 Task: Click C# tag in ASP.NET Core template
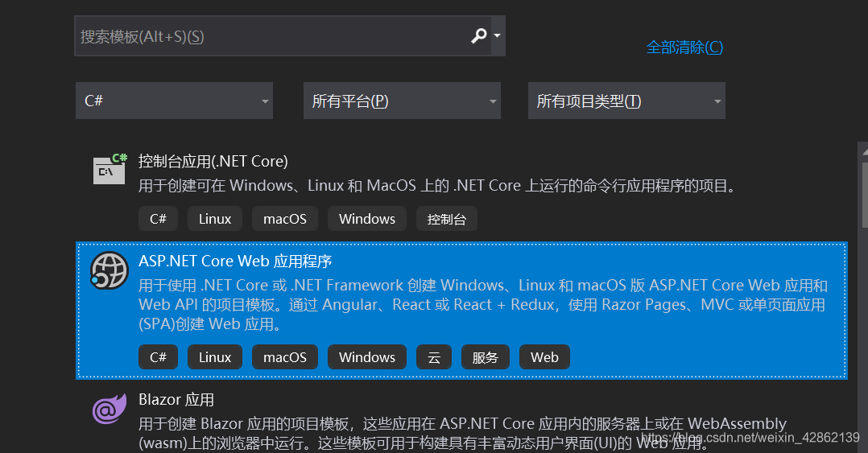click(158, 356)
